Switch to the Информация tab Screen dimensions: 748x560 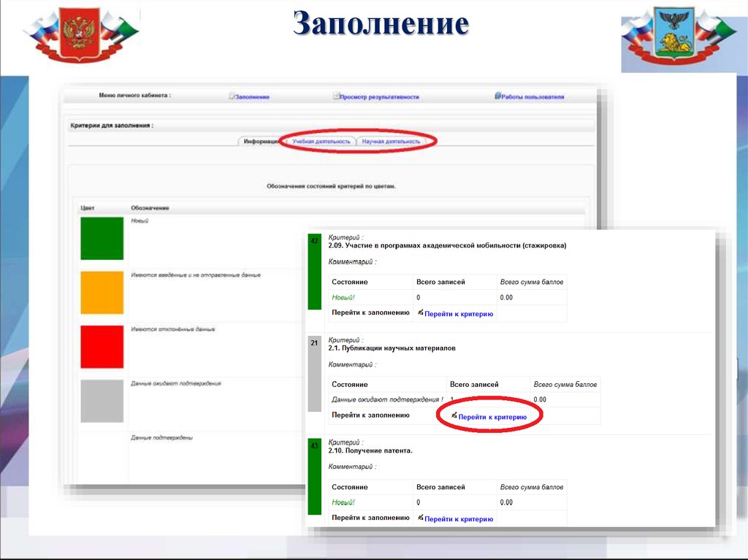point(262,141)
